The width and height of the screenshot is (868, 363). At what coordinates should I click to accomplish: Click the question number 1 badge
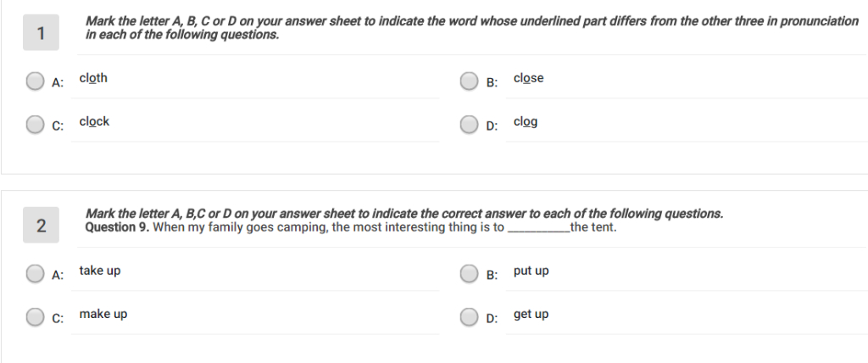coord(41,32)
